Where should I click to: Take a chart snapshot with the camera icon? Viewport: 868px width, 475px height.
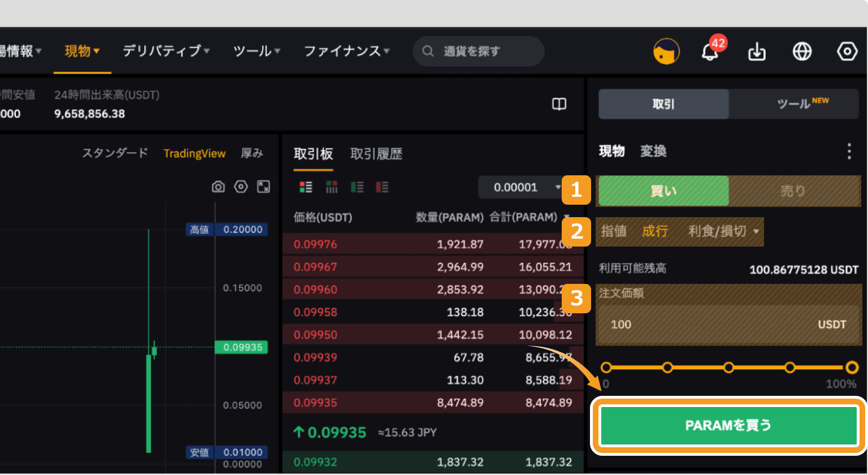click(x=218, y=187)
